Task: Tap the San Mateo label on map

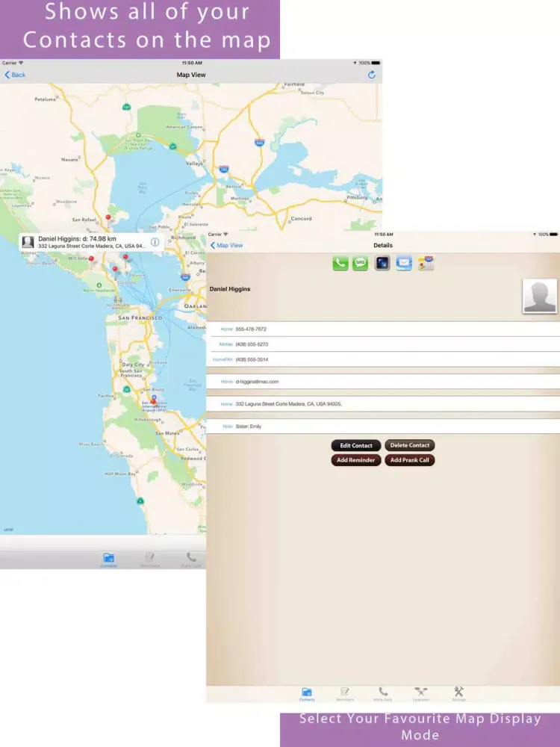Action: [167, 433]
